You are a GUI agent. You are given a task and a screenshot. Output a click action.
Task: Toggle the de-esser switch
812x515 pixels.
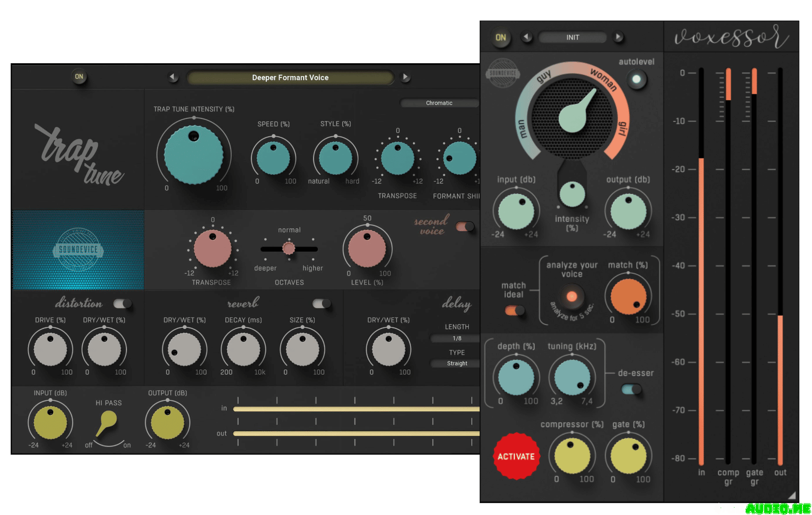(x=631, y=389)
